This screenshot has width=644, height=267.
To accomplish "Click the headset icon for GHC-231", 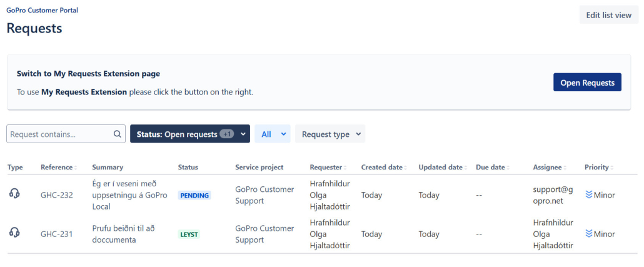I will coord(14,233).
